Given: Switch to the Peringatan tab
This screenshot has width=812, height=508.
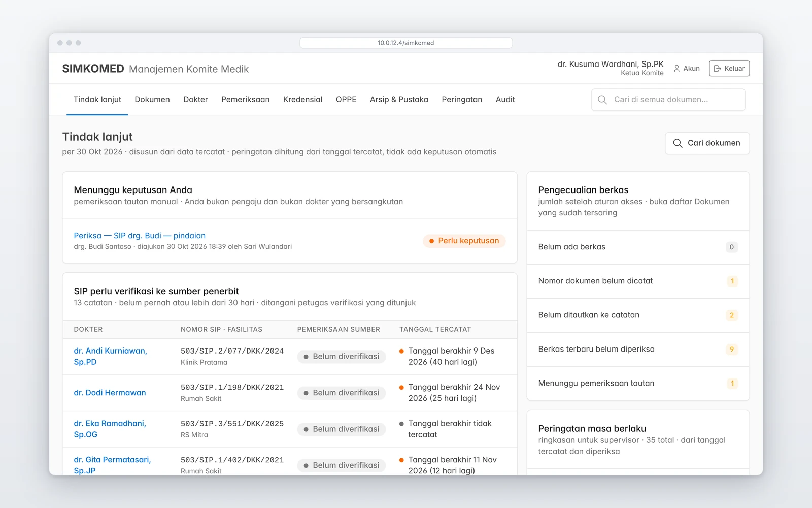Looking at the screenshot, I should tap(462, 100).
